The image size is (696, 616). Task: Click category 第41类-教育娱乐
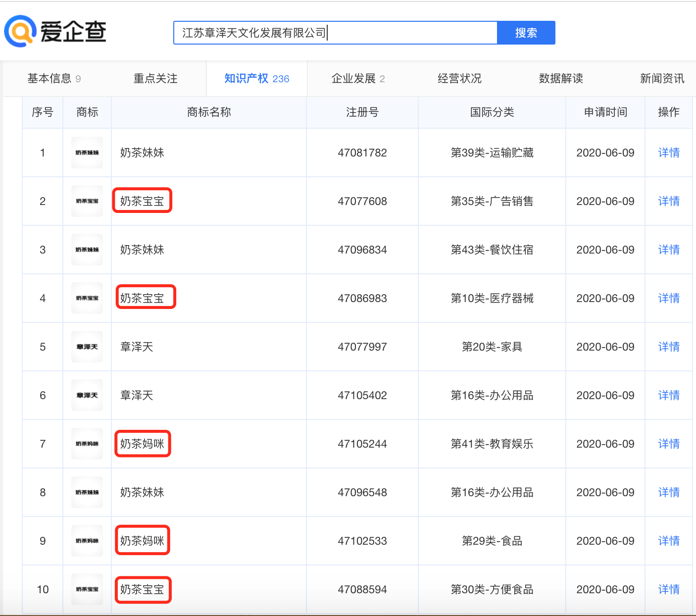click(492, 444)
